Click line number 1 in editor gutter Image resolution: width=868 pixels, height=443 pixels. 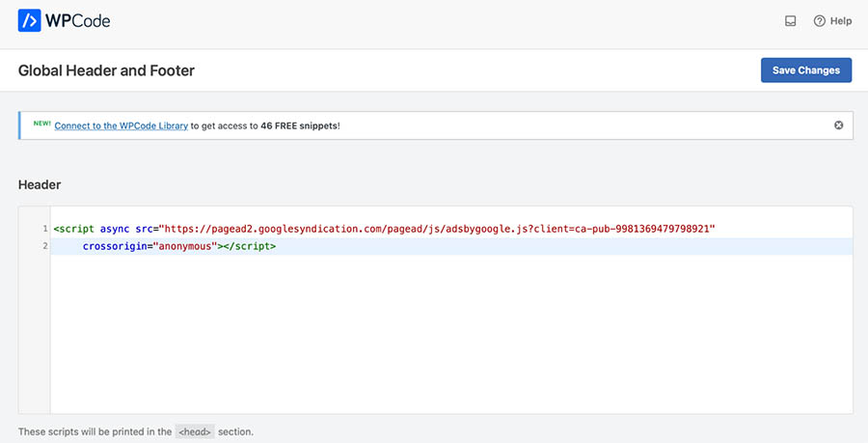[x=44, y=229]
